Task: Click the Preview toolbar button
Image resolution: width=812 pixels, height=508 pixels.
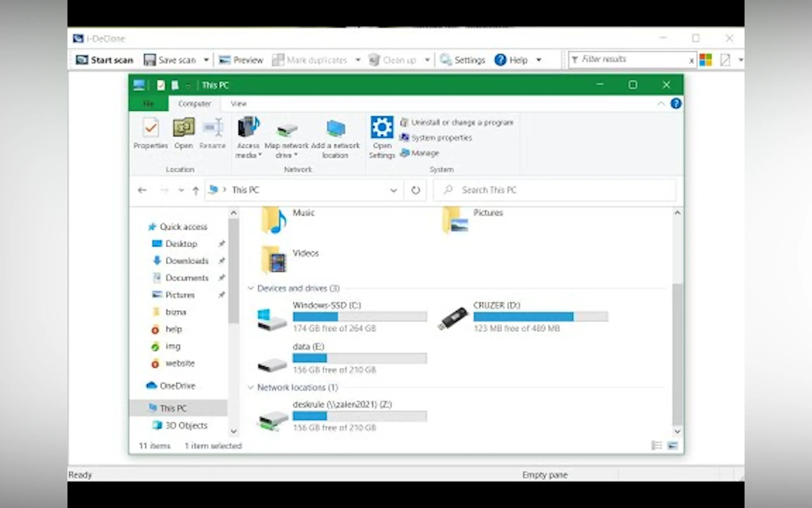Action: [241, 60]
